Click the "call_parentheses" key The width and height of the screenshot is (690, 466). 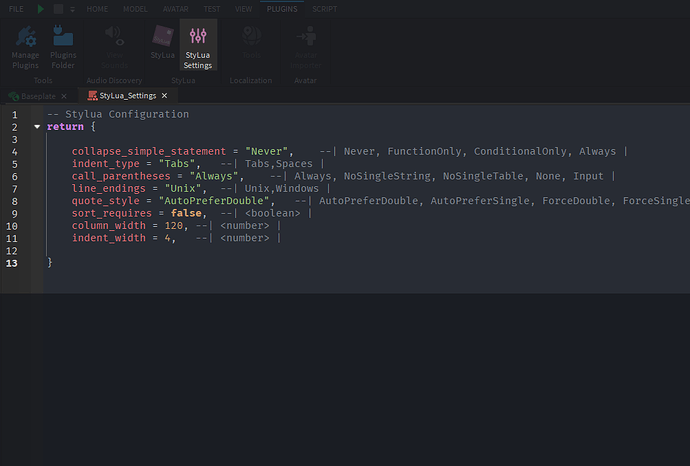pyautogui.click(x=121, y=176)
